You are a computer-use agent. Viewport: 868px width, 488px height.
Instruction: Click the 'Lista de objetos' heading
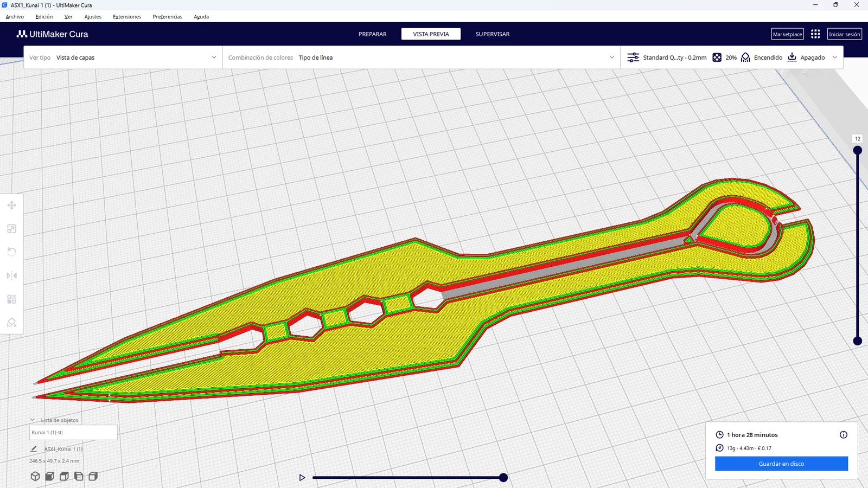click(60, 420)
